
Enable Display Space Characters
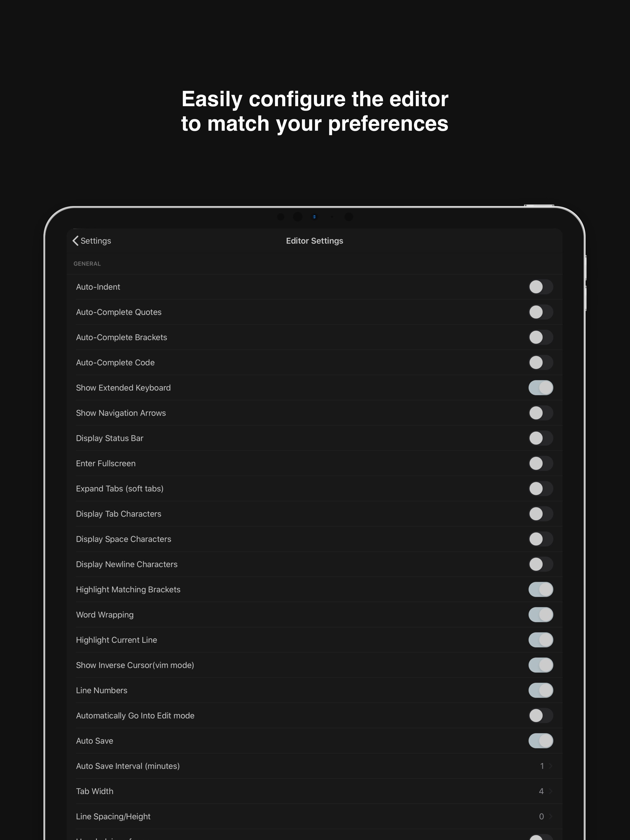(x=541, y=539)
